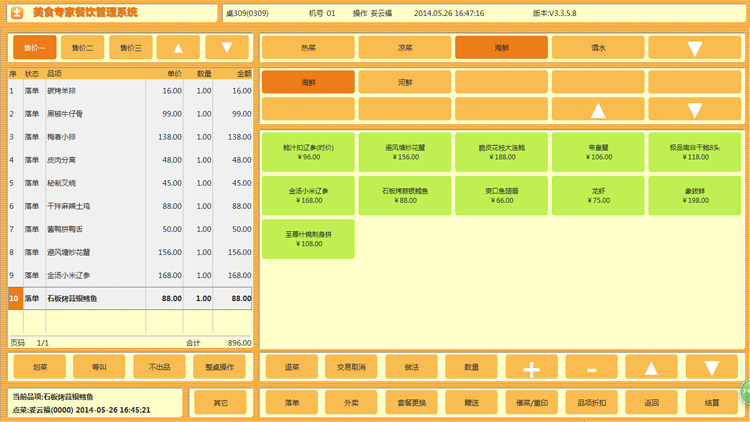Click the 等叫 button
Viewport: 750px width, 422px height.
point(99,367)
